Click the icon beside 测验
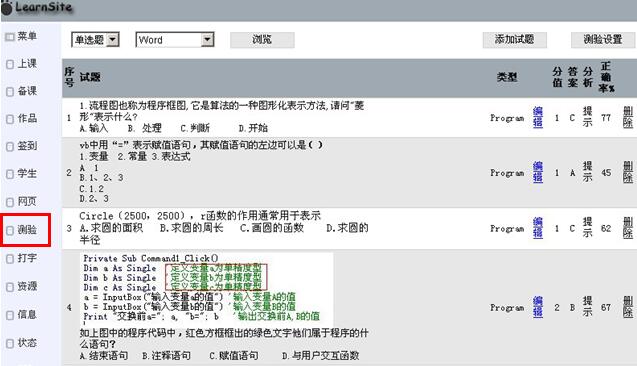The width and height of the screenshot is (637, 366). tap(10, 230)
